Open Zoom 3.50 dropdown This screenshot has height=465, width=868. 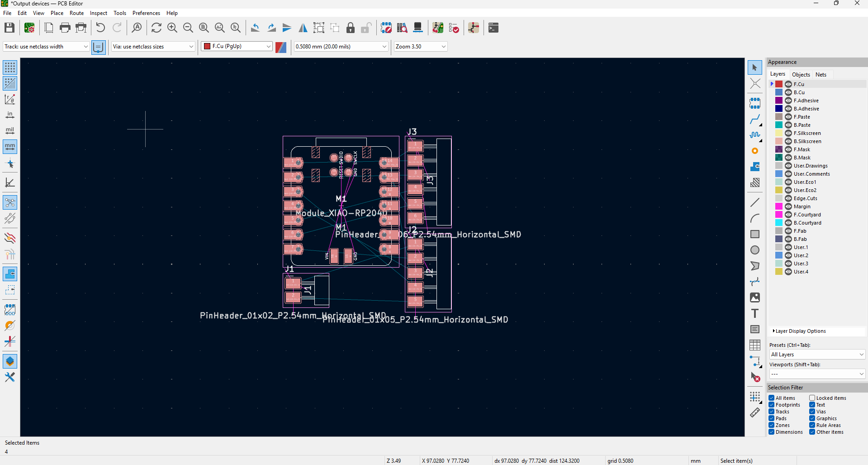[421, 47]
